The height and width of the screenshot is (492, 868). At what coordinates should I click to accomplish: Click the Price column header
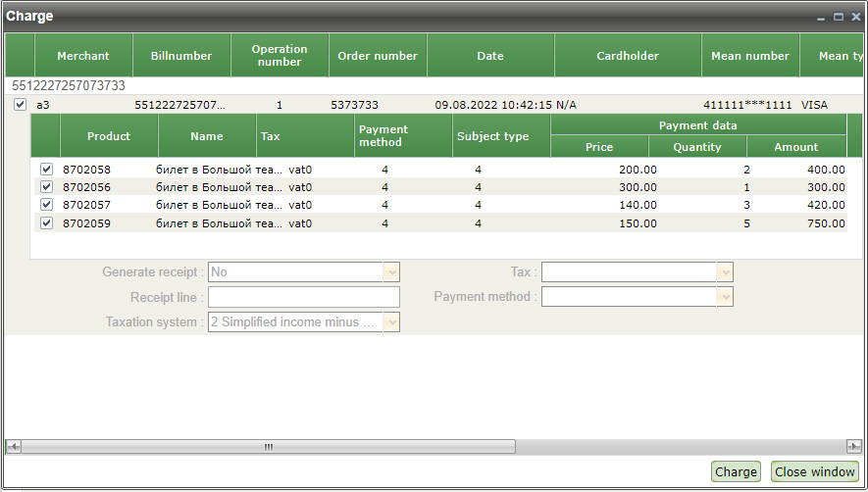tap(599, 147)
